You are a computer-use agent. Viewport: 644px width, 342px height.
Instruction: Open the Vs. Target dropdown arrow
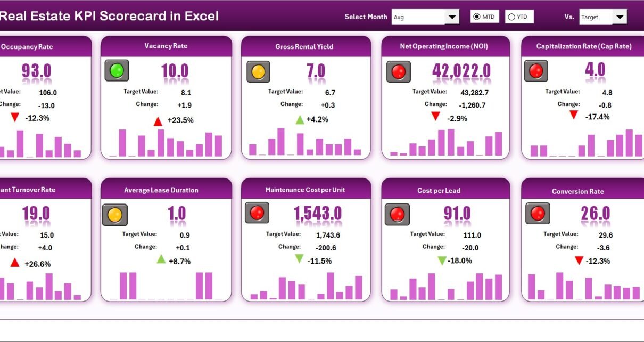(x=620, y=17)
